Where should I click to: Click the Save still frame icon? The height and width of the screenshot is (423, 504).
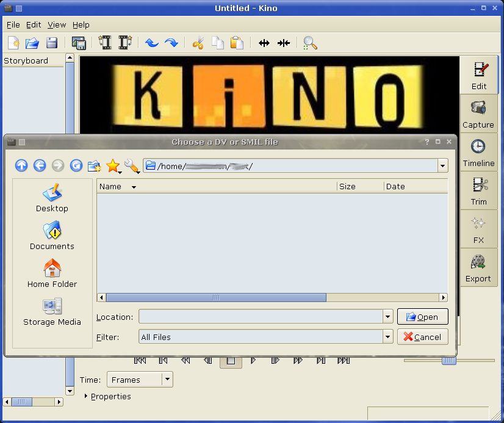click(79, 43)
